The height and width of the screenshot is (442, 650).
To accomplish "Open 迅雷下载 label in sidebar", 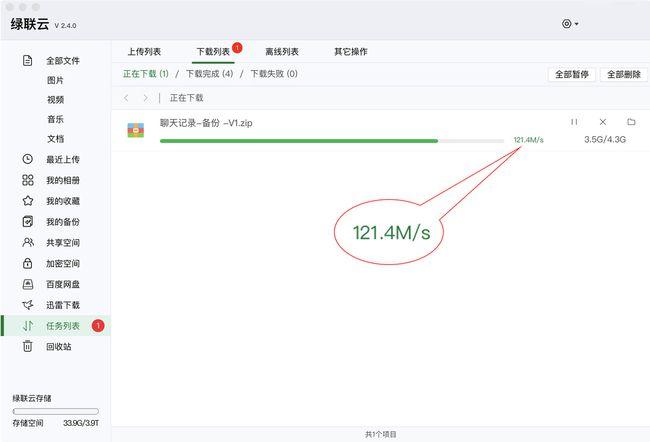I will [x=63, y=305].
